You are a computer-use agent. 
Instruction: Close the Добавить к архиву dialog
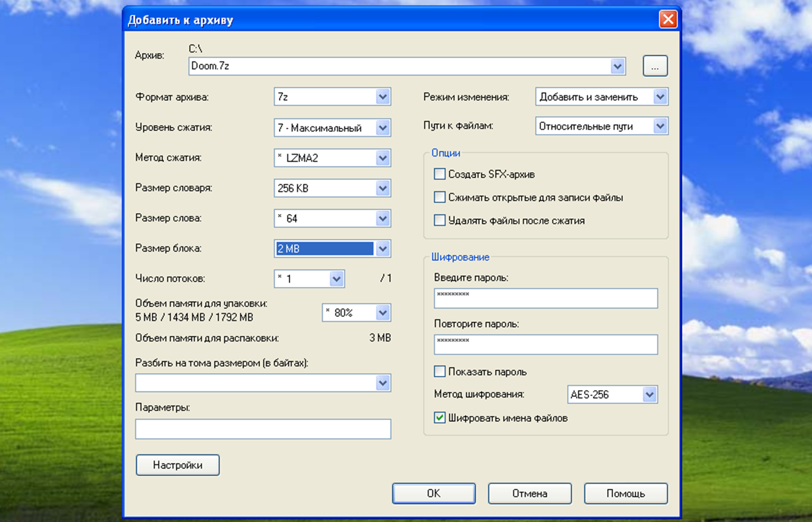click(x=668, y=19)
